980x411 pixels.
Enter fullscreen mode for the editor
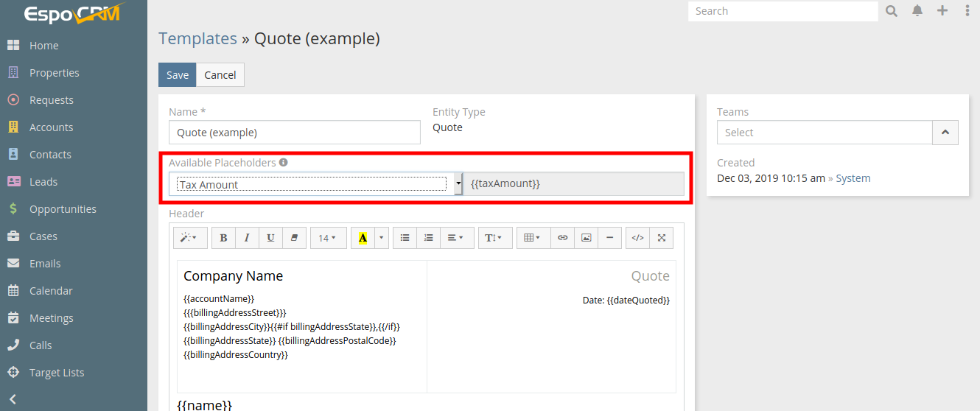click(662, 238)
